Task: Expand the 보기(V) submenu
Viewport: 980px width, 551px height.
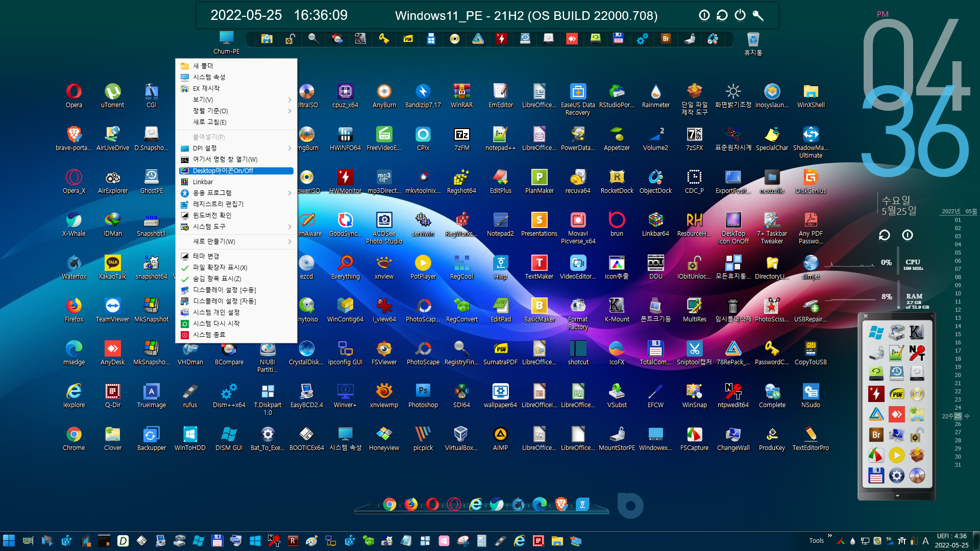Action: point(236,99)
